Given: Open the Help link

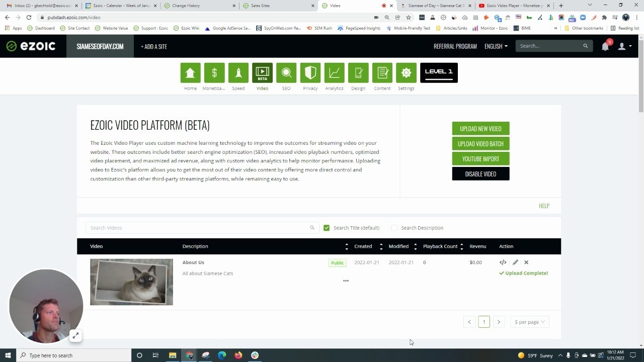Looking at the screenshot, I should click(x=544, y=206).
